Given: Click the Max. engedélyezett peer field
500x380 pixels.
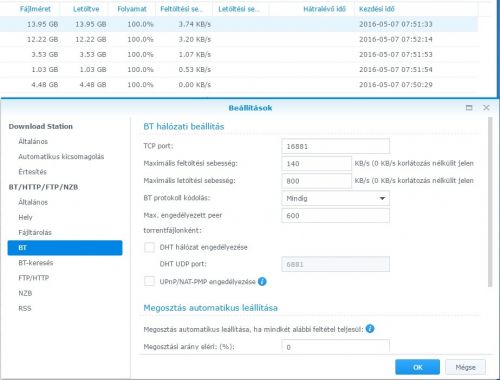Looking at the screenshot, I should click(x=335, y=216).
